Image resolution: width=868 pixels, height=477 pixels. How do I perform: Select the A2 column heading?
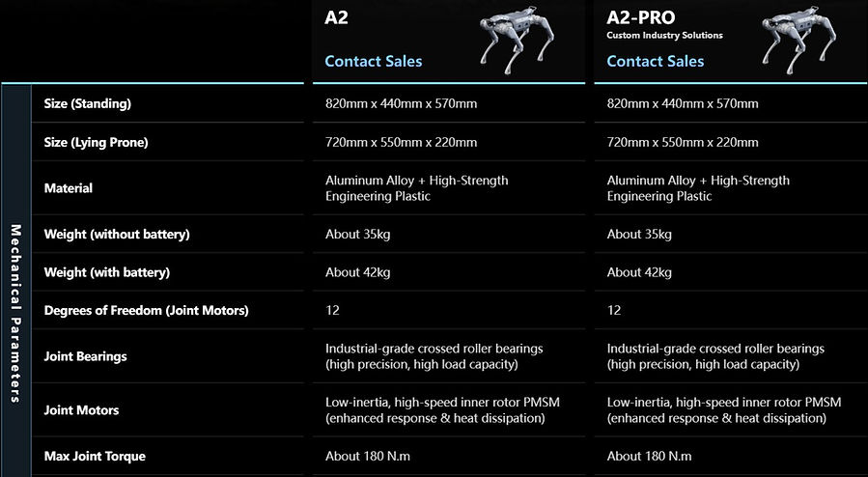[336, 17]
